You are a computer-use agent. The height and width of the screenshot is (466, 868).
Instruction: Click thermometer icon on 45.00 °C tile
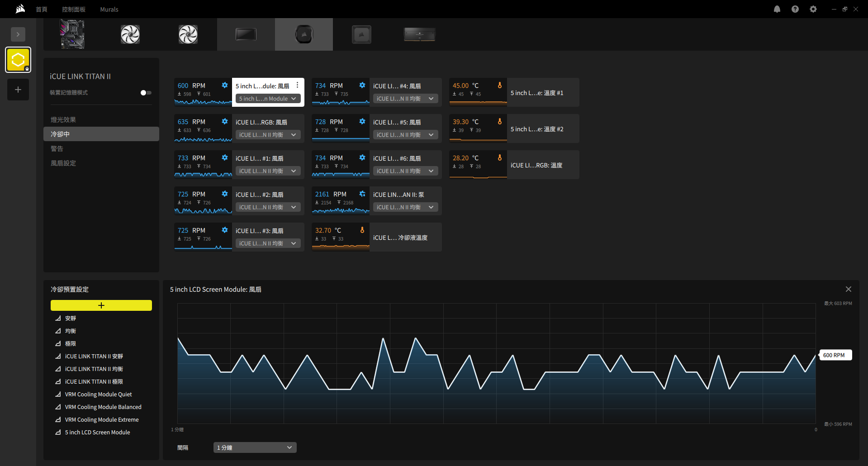(500, 85)
